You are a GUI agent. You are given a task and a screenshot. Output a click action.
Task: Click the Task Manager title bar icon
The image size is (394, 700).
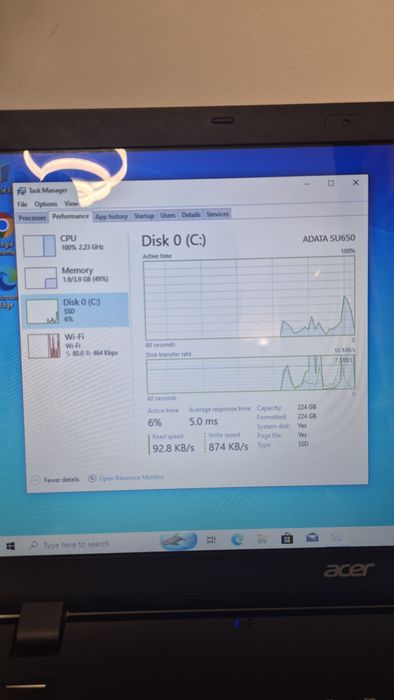point(21,191)
